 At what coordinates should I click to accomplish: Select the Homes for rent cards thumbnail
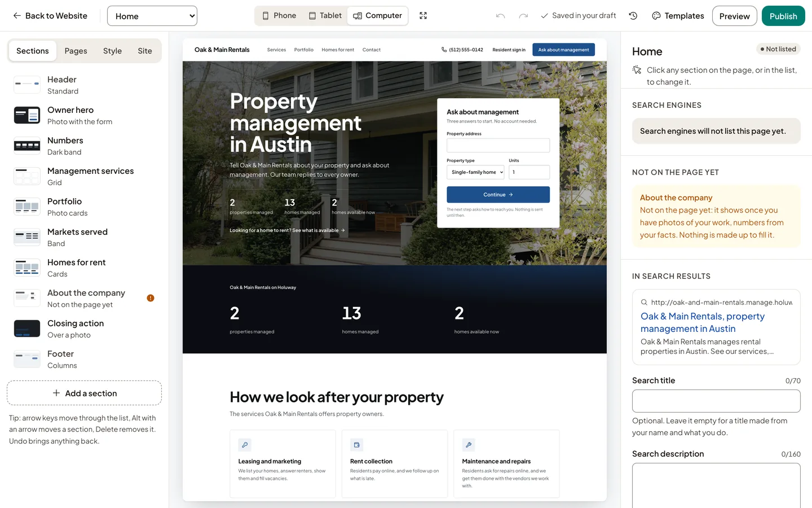(27, 268)
